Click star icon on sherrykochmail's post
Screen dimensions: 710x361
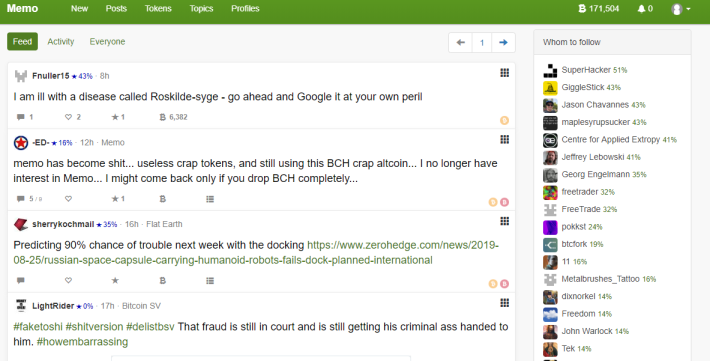[x=115, y=281]
